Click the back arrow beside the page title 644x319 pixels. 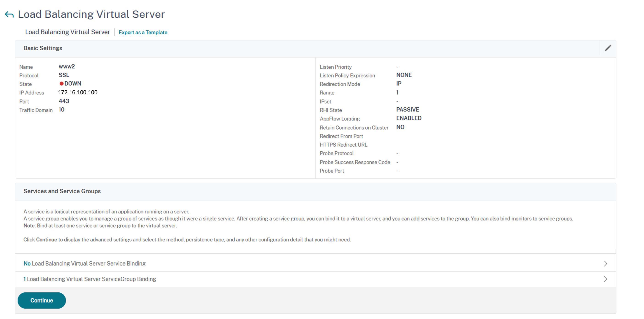coord(9,15)
